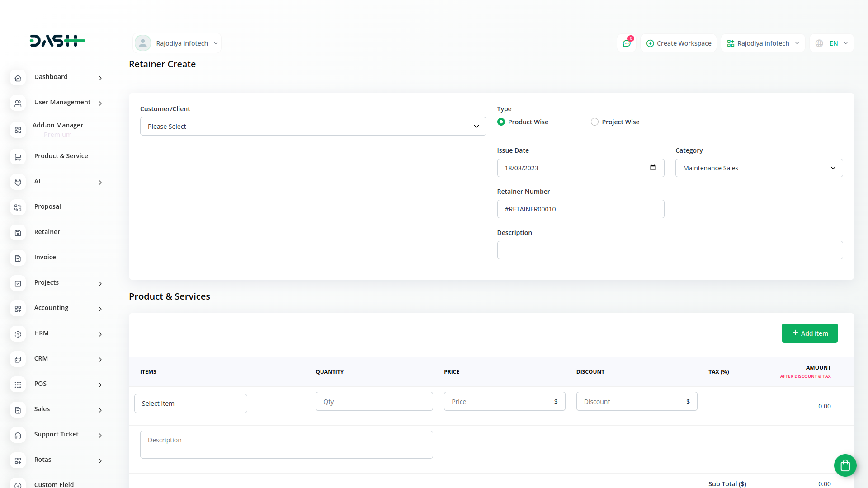Open the chat messages icon
Viewport: 868px width, 488px height.
627,43
